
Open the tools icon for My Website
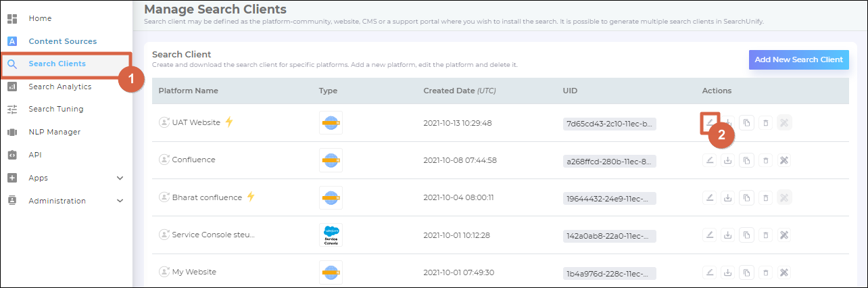784,272
